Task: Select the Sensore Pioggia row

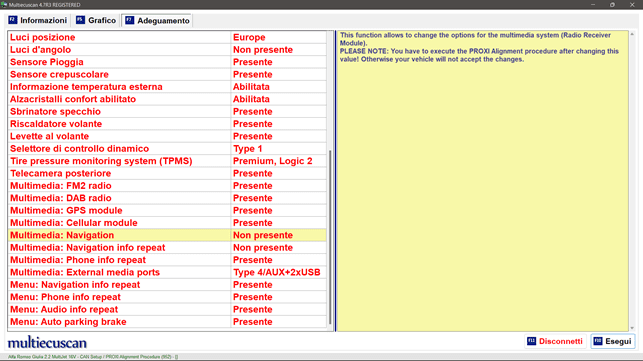Action: [x=167, y=62]
